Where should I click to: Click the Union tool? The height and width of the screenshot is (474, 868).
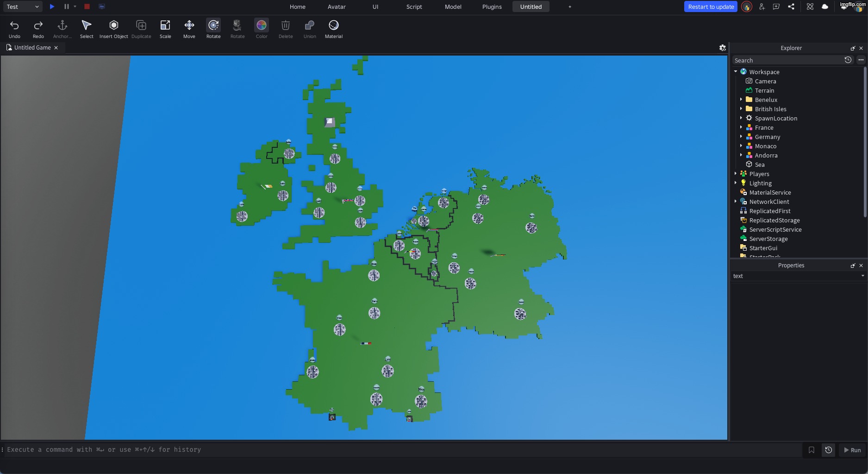pos(310,29)
